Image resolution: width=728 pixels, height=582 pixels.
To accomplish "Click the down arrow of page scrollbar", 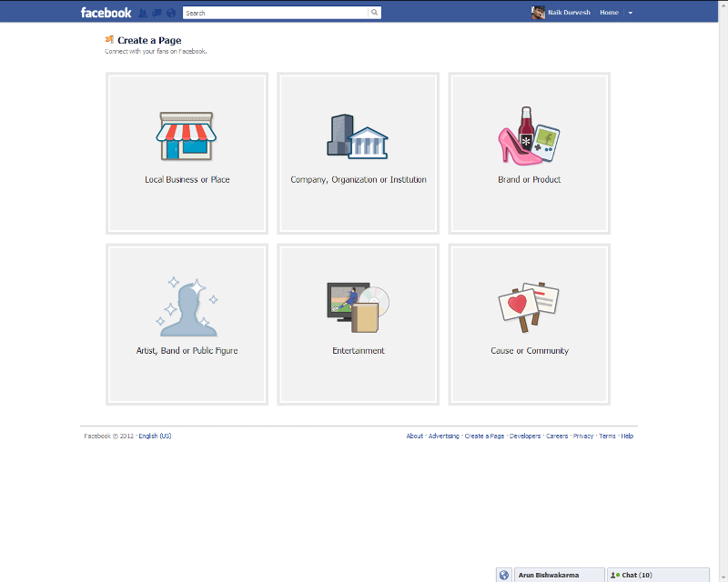I will pyautogui.click(x=723, y=578).
